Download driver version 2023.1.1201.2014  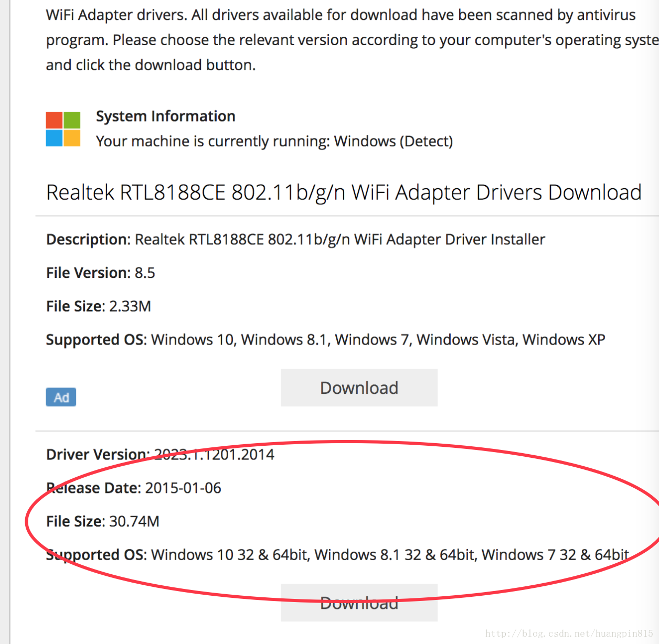359,603
